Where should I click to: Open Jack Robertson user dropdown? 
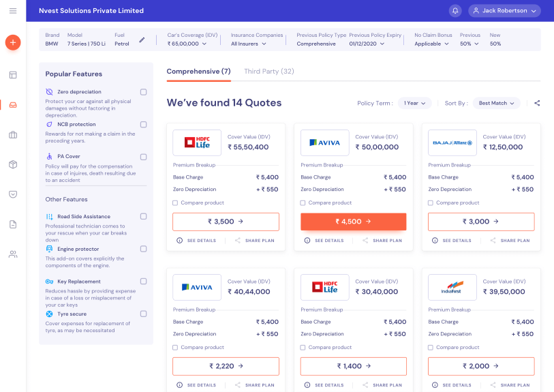coord(504,11)
